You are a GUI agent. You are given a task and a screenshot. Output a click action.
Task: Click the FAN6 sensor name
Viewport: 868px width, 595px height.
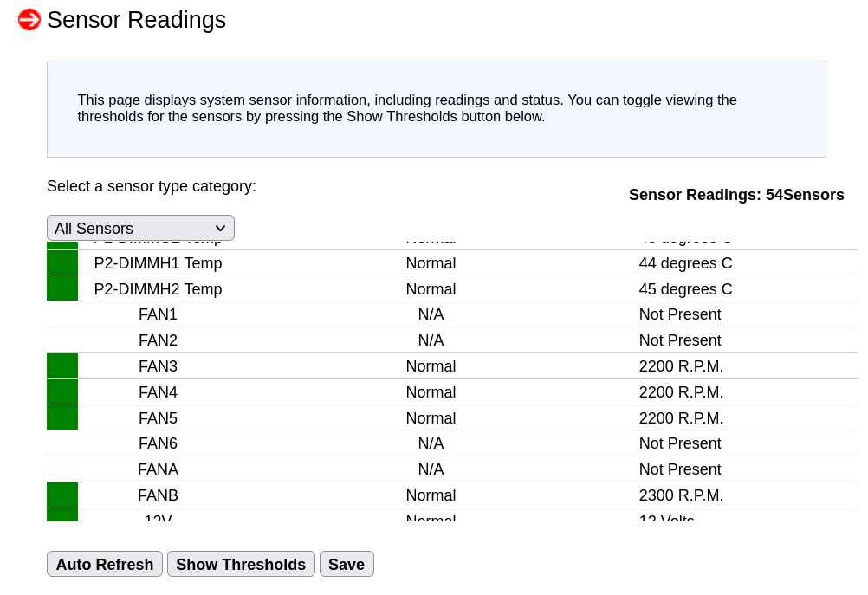158,443
